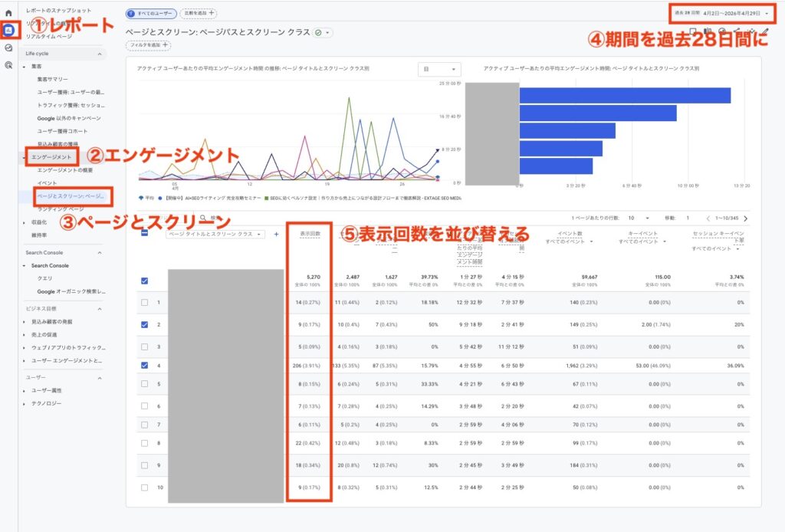
Task: Sort by the キーイベント column header
Action: [643, 234]
